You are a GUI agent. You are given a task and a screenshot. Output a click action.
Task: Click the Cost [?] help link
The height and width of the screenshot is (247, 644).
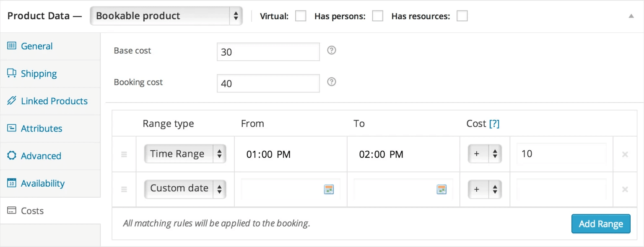[x=494, y=124]
